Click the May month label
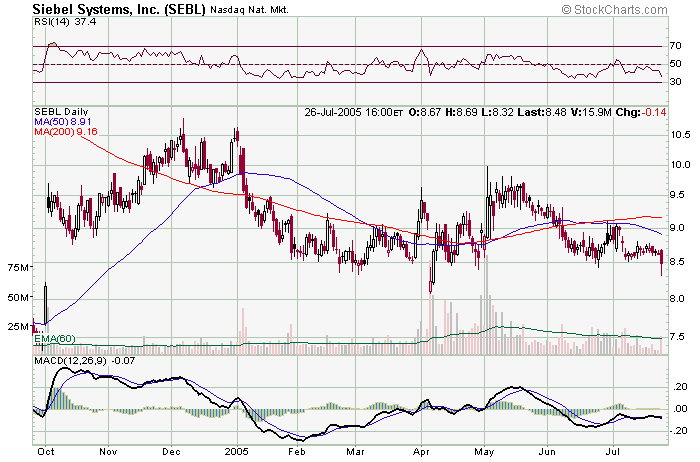 tap(484, 452)
